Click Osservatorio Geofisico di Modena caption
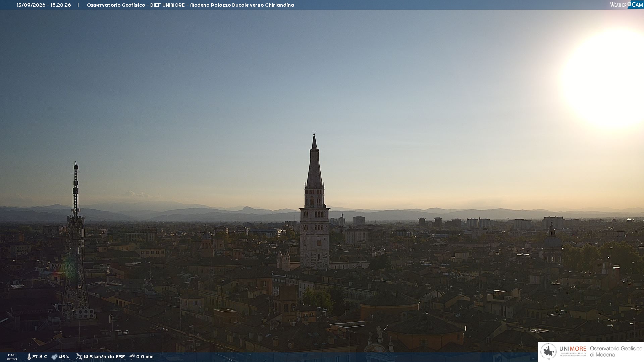The width and height of the screenshot is (644, 362). click(616, 352)
